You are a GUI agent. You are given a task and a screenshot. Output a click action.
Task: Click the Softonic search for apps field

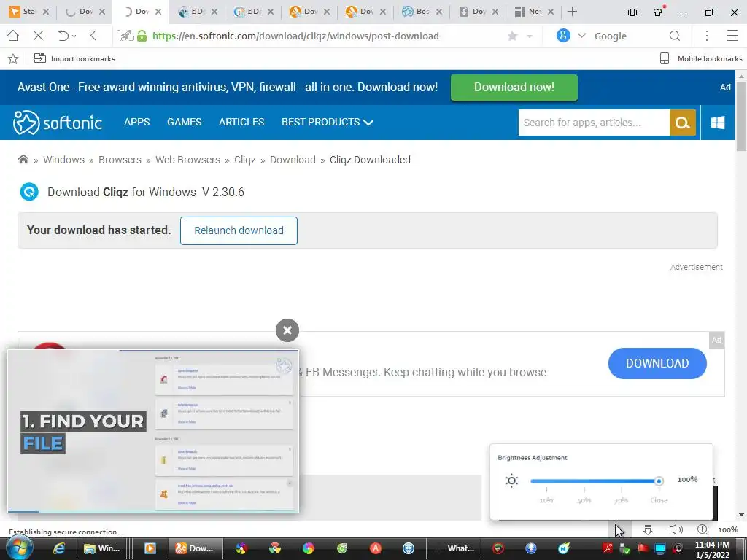pyautogui.click(x=594, y=122)
